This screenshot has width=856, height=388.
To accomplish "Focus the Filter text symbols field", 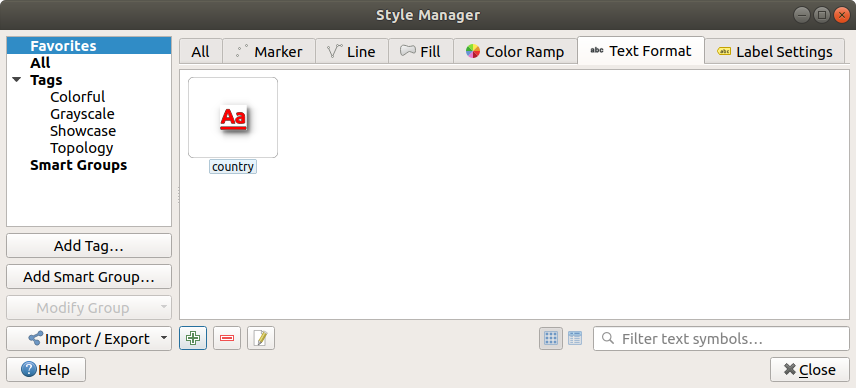I will pyautogui.click(x=721, y=338).
